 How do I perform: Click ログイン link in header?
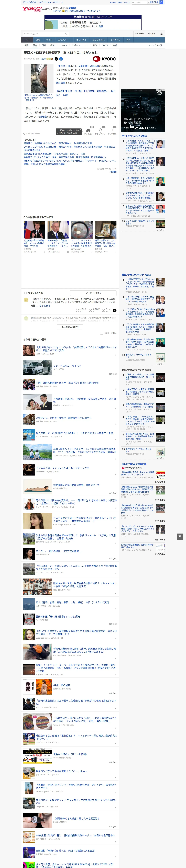point(57,11)
